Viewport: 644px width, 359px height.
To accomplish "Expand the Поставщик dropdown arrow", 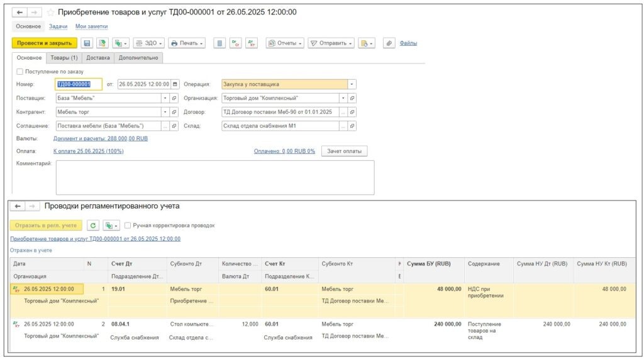I will click(165, 98).
